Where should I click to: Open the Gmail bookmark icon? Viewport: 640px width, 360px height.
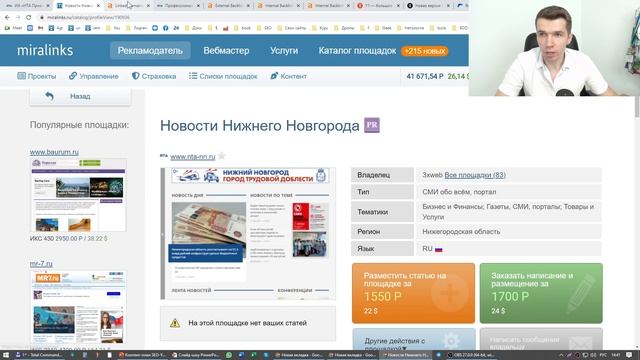click(x=40, y=28)
